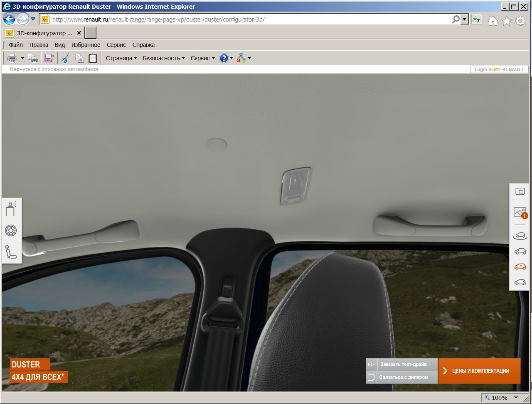Click the ЦЕНЫ И КОМПЛЕКТАЦИИ button
The width and height of the screenshot is (532, 404).
tap(479, 371)
